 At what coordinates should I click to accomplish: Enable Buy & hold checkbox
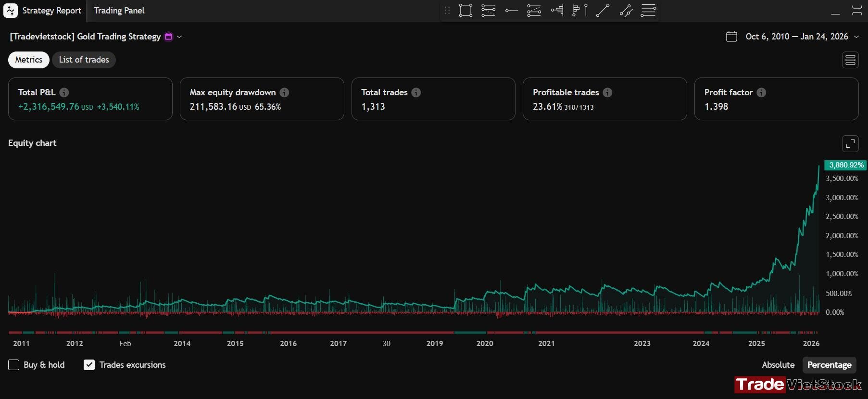(14, 365)
